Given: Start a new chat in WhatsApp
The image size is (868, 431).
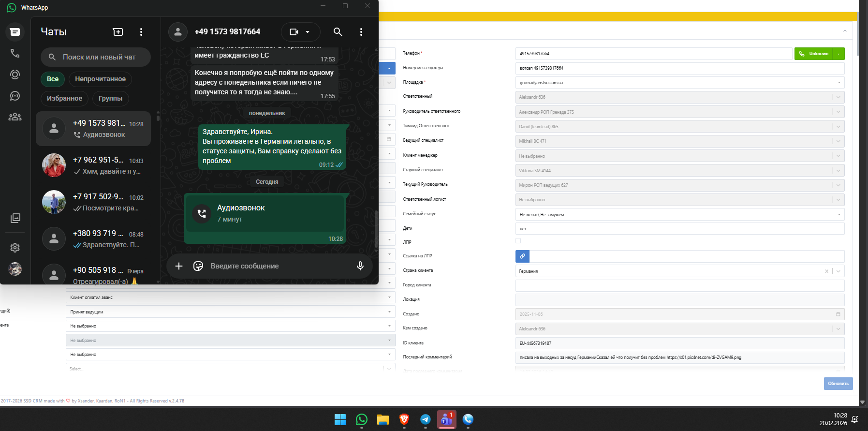Looking at the screenshot, I should (118, 32).
